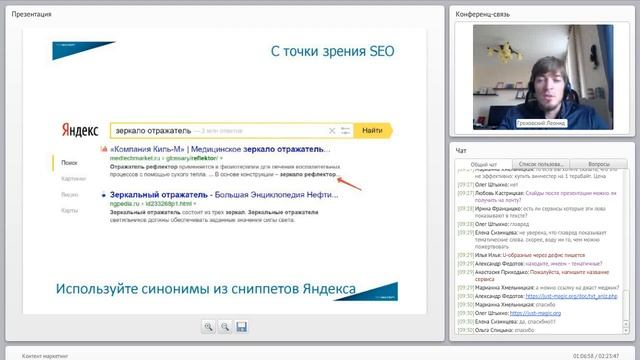Save the presentation with the floppy icon

pos(241,327)
